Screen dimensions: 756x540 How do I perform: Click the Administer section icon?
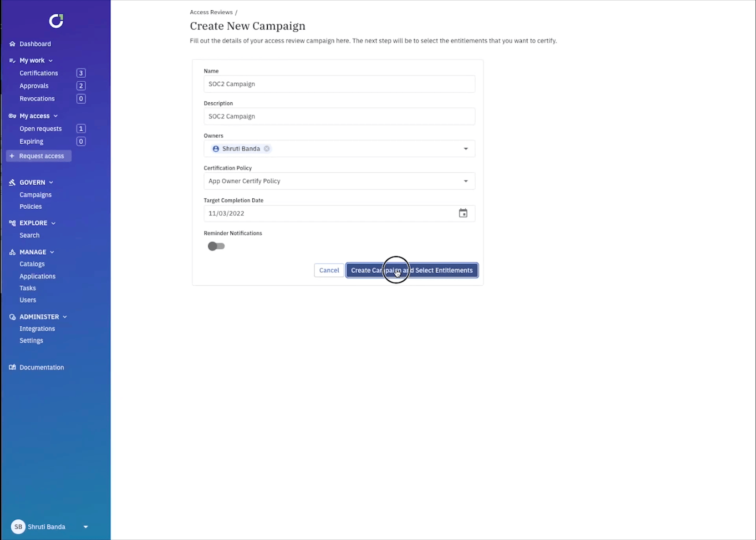pyautogui.click(x=12, y=316)
